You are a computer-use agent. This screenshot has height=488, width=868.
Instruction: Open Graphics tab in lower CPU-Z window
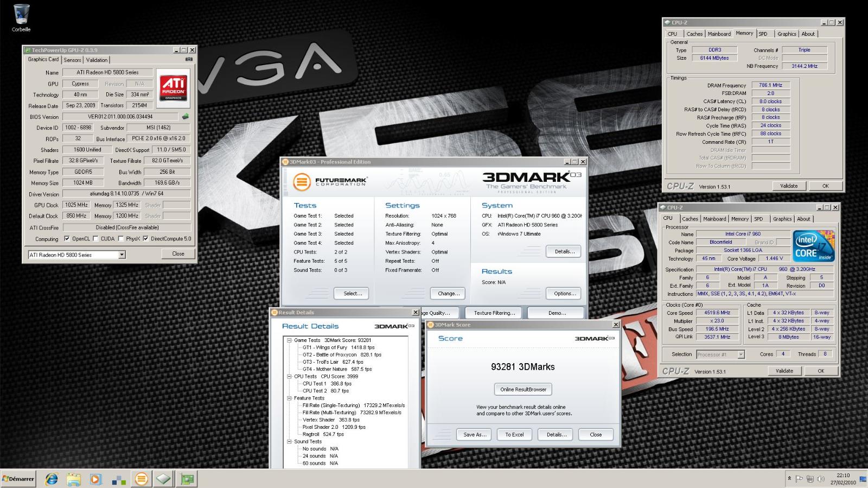pos(782,219)
